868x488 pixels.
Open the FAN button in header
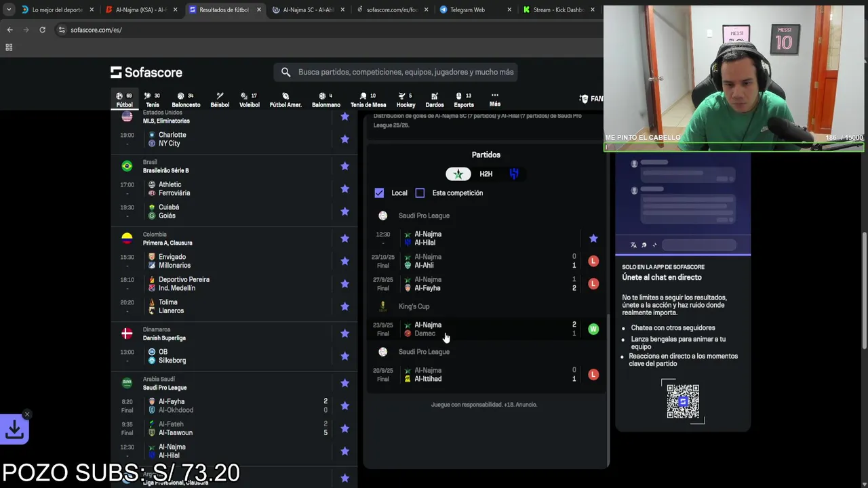[x=591, y=99]
